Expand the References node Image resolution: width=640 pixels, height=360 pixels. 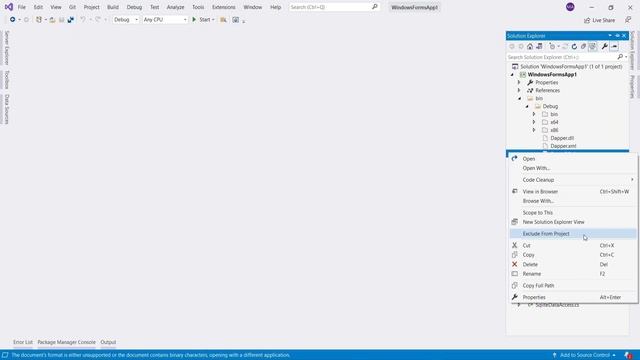click(x=519, y=90)
